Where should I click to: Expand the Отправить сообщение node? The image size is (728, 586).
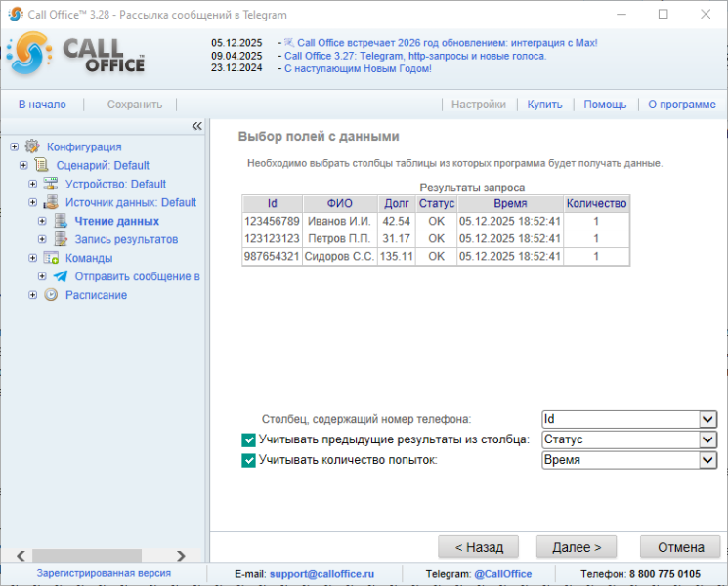pos(42,276)
